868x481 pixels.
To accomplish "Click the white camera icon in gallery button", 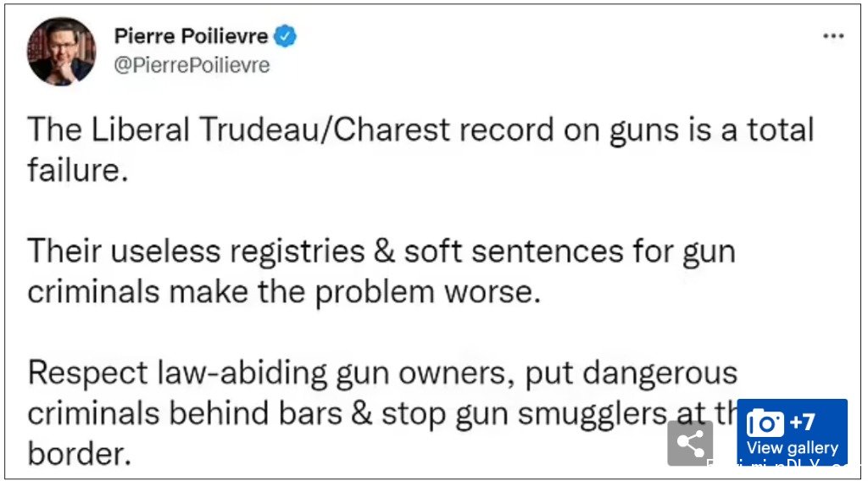I will point(765,423).
